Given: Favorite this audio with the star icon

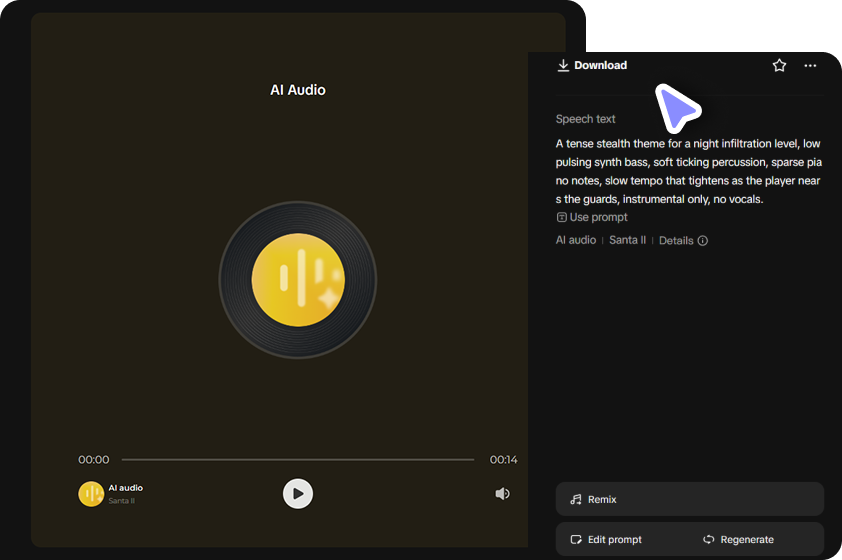Looking at the screenshot, I should tap(779, 66).
